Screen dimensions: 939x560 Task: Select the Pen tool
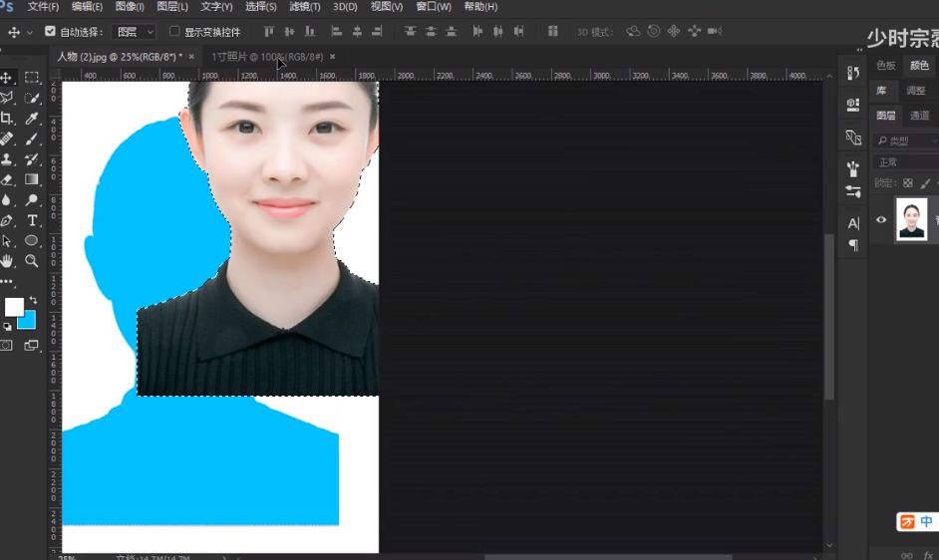[7, 220]
